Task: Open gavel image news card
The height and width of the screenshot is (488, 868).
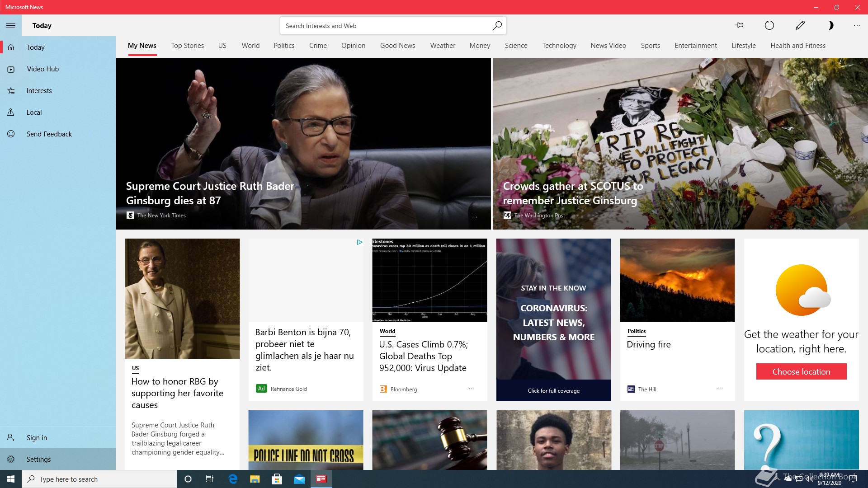Action: (429, 440)
